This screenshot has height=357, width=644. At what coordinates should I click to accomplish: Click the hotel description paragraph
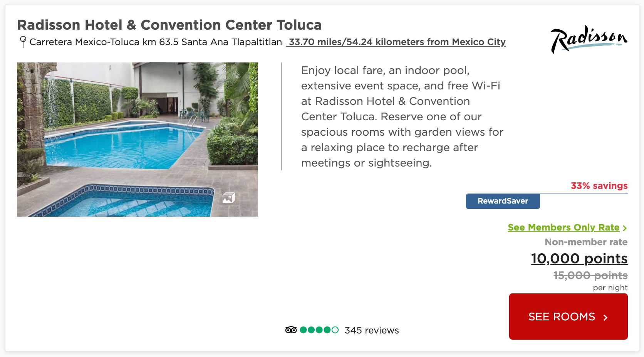[402, 116]
